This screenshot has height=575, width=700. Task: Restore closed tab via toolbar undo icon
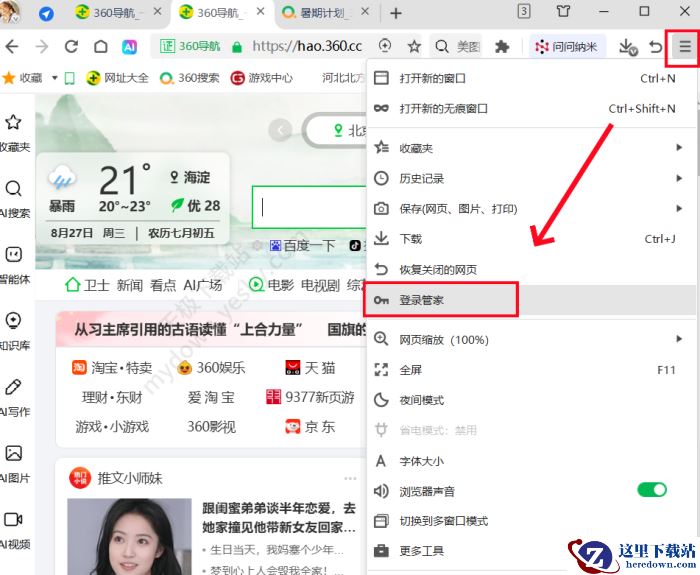point(656,46)
